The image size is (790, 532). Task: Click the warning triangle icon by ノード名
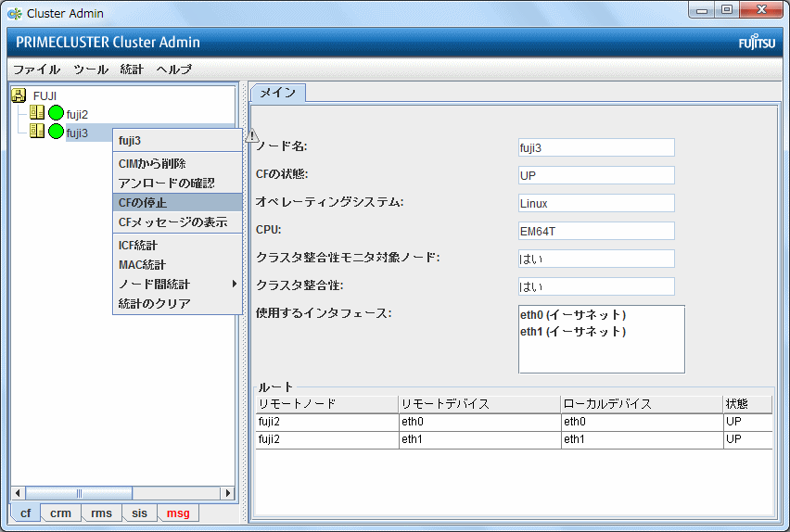[252, 135]
